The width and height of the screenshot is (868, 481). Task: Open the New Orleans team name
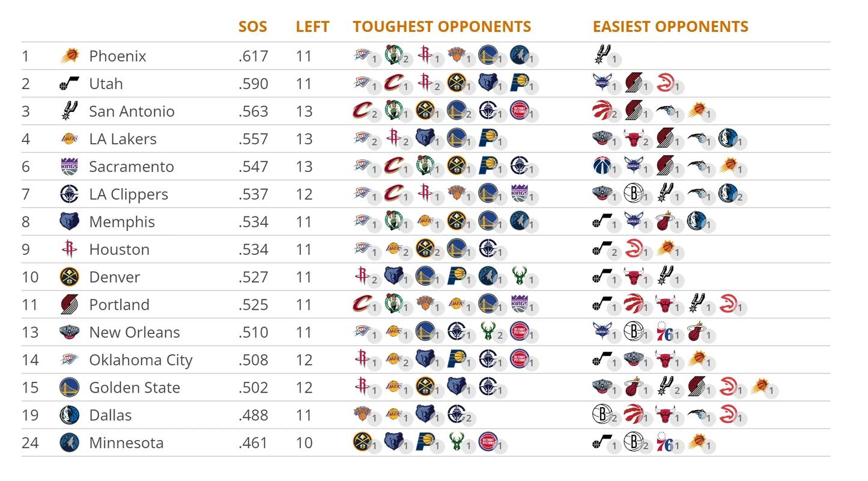134,332
